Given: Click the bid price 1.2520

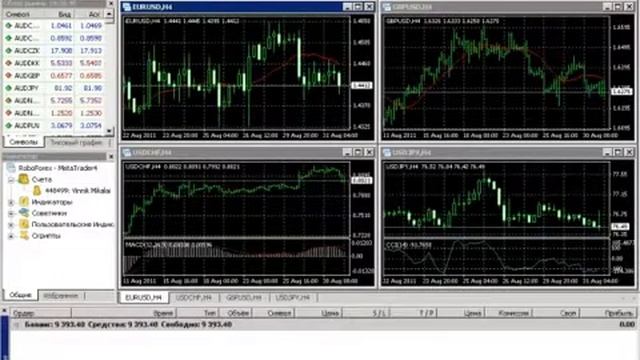Looking at the screenshot, I should click(61, 113).
